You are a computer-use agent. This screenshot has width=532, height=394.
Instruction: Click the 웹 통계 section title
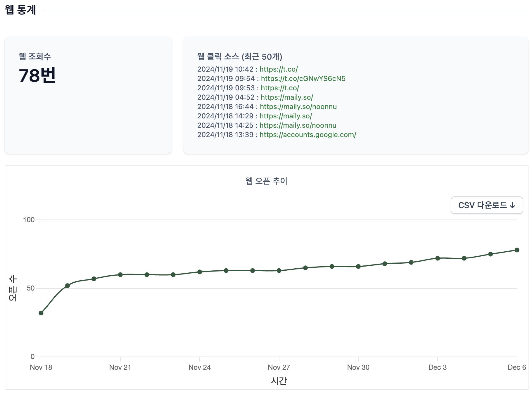pyautogui.click(x=20, y=10)
